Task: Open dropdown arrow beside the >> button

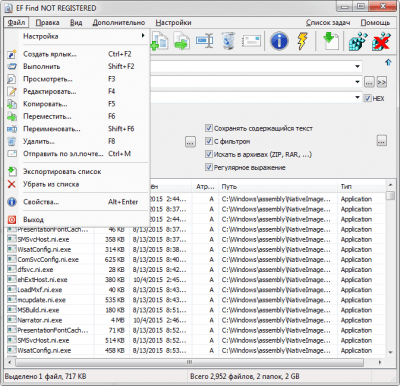Action: tap(357, 82)
